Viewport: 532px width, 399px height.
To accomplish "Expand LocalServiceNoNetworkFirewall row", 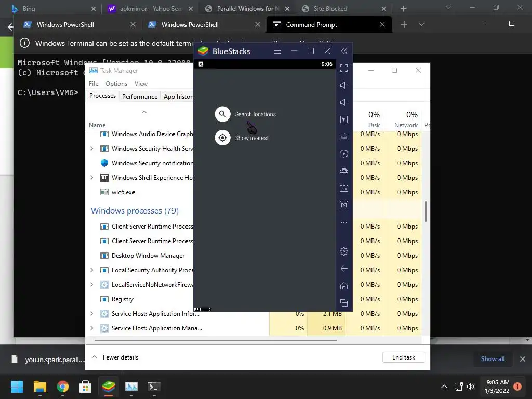I will pyautogui.click(x=91, y=284).
